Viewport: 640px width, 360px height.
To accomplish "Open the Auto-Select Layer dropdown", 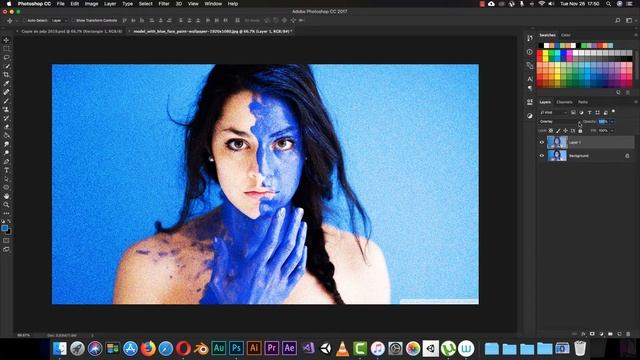I will click(x=60, y=20).
